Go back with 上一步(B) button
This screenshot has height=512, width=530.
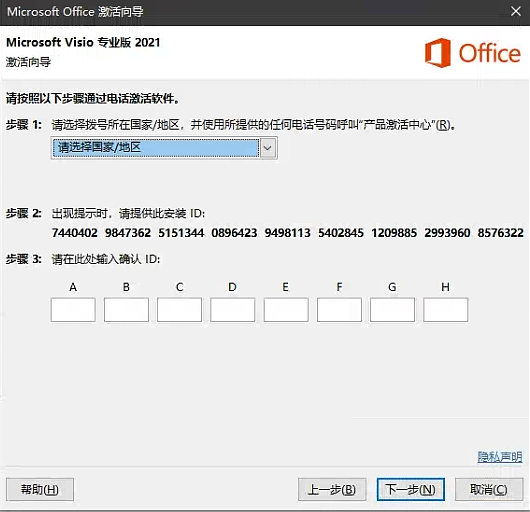pyautogui.click(x=332, y=489)
